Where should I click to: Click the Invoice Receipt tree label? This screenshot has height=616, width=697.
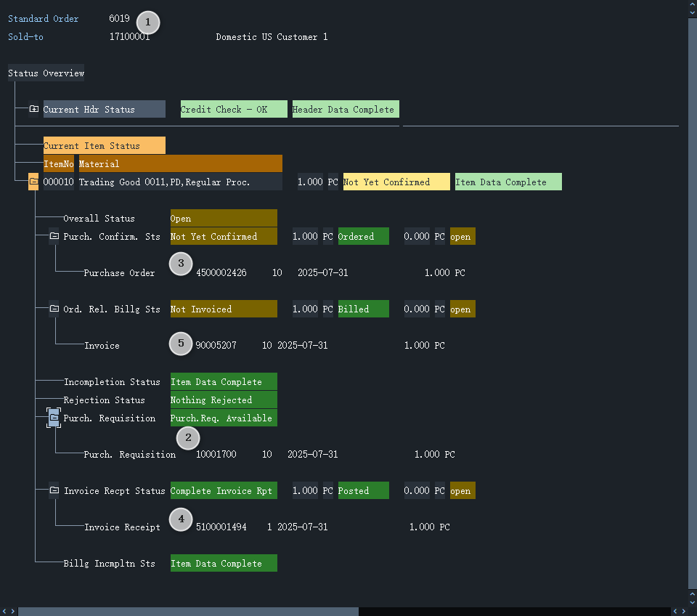122,527
